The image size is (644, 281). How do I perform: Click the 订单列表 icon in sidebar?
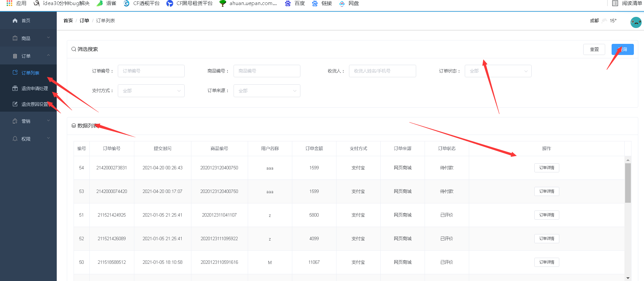15,73
